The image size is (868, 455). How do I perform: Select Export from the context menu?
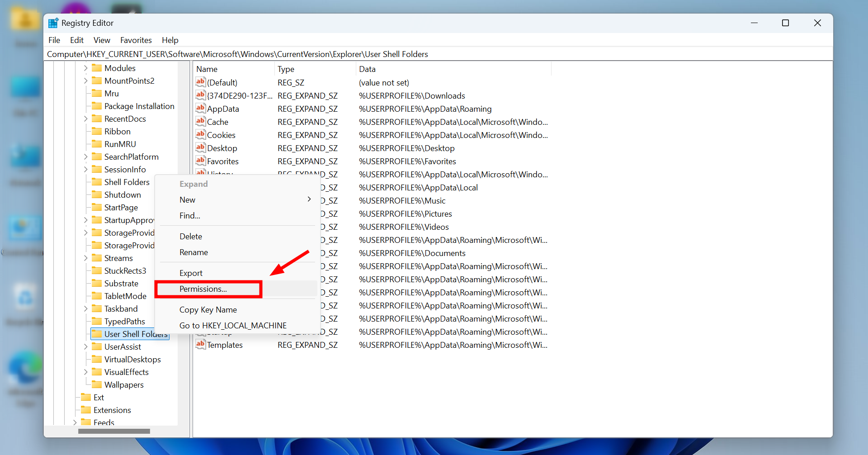click(x=190, y=272)
